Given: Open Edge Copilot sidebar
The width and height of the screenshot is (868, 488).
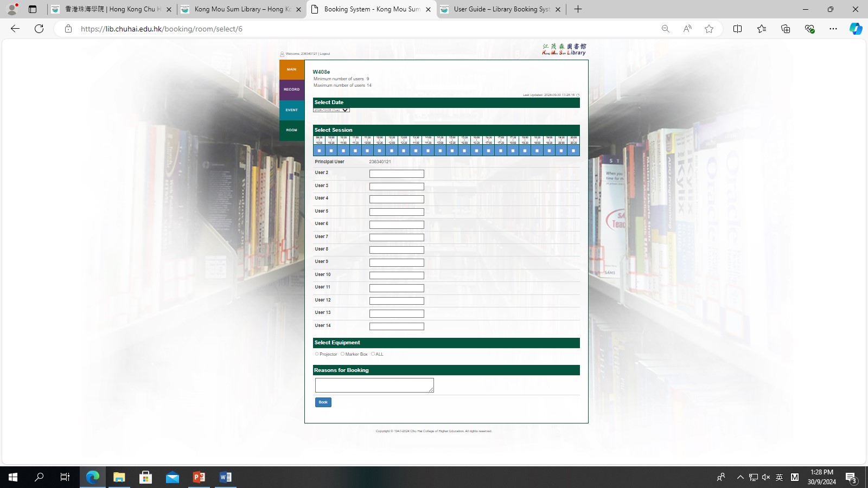Looking at the screenshot, I should pos(856,29).
